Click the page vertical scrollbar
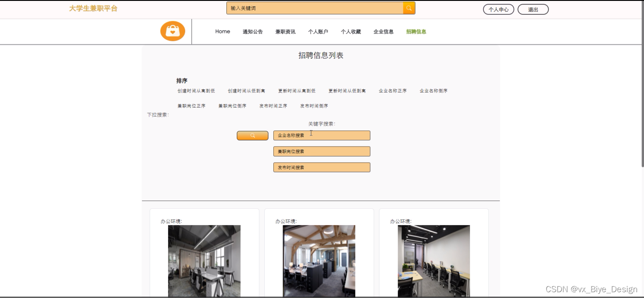The image size is (644, 298). click(642, 85)
